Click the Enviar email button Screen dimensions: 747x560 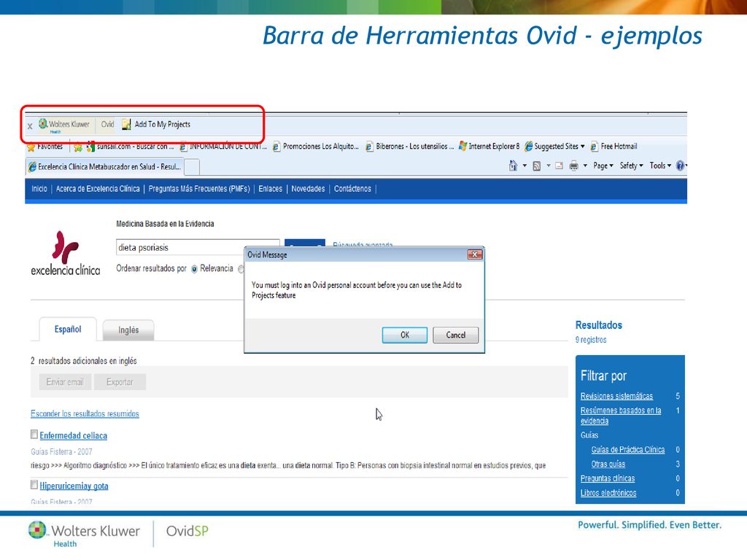click(65, 382)
